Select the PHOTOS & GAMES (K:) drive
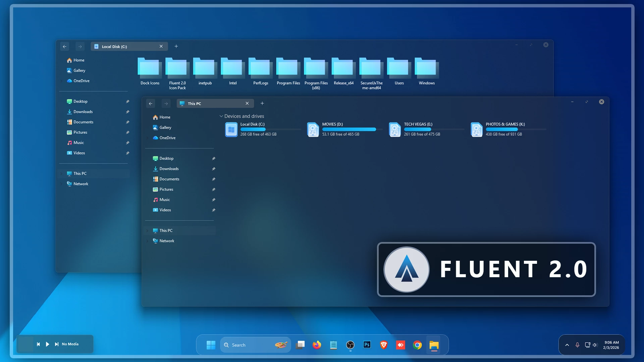 click(x=508, y=129)
